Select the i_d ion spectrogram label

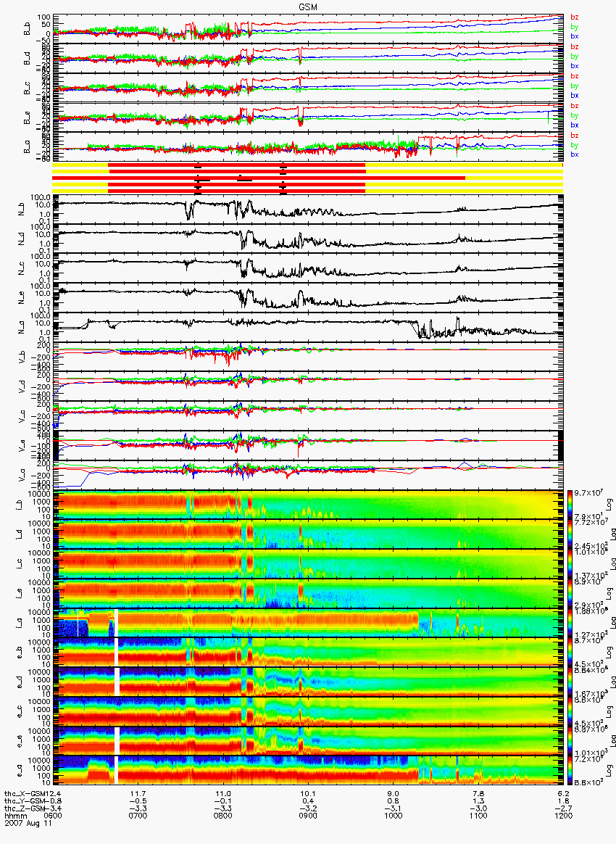coord(20,534)
